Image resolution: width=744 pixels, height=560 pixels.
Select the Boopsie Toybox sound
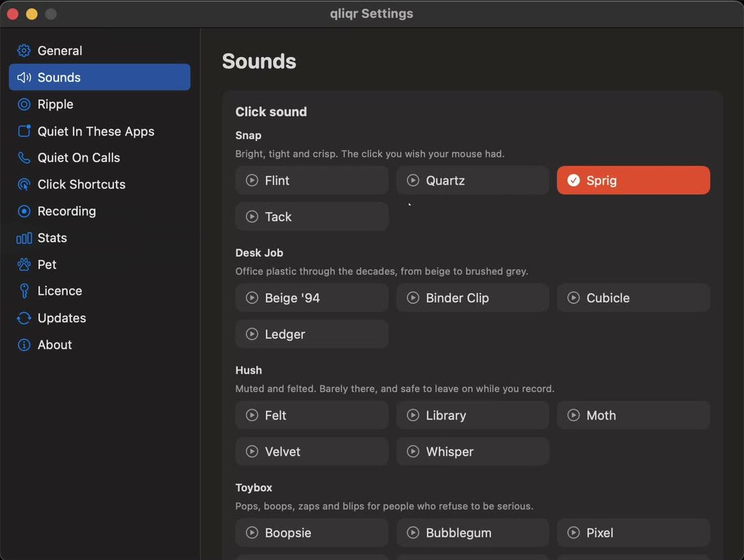click(x=312, y=533)
